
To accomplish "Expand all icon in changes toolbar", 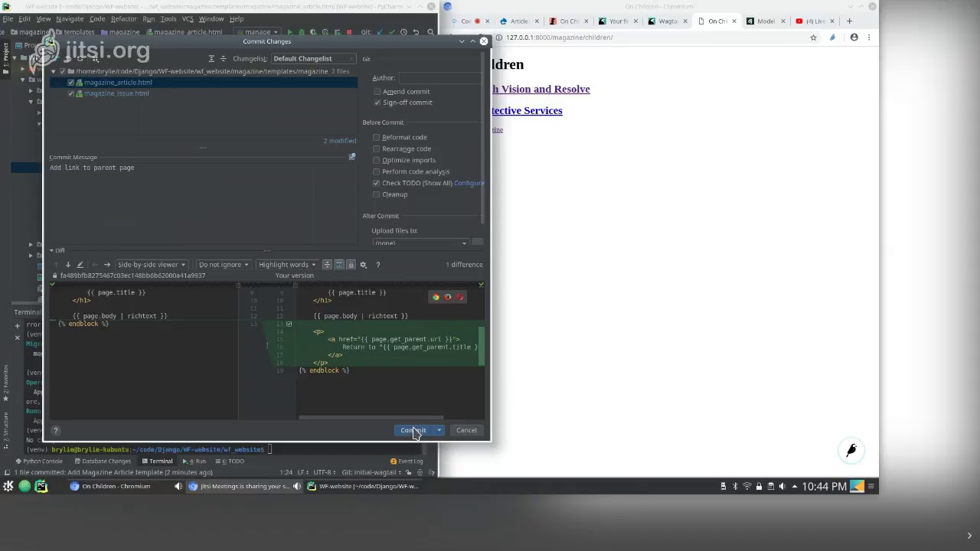I will (x=211, y=59).
